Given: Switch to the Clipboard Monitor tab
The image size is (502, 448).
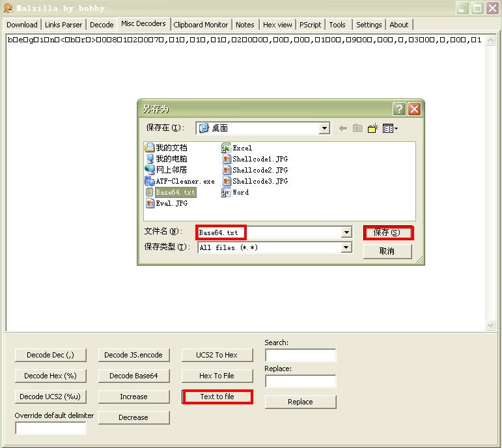Looking at the screenshot, I should click(x=201, y=25).
